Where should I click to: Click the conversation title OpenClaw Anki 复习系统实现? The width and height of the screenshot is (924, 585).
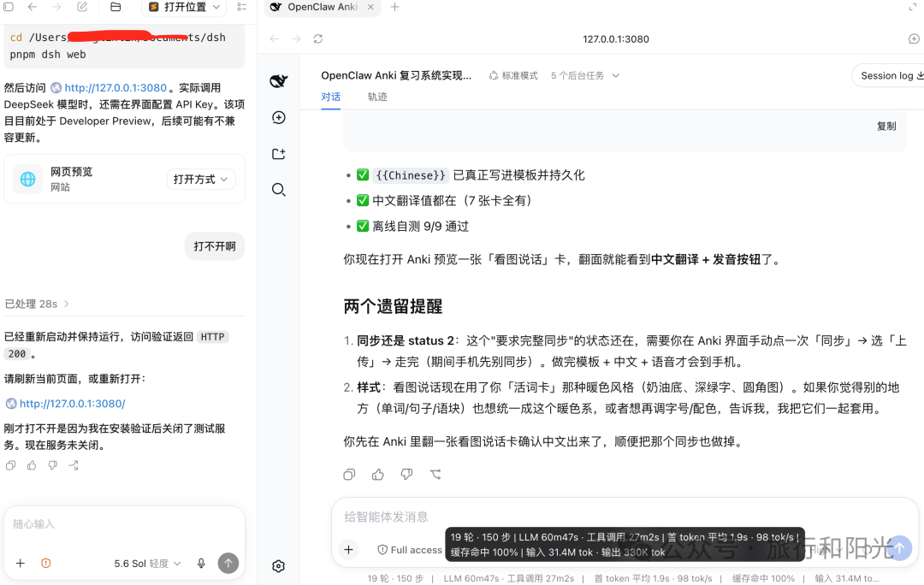coord(396,75)
